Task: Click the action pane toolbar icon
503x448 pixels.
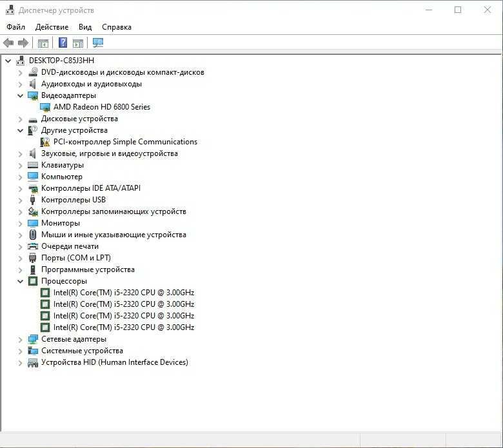Action: tap(78, 43)
